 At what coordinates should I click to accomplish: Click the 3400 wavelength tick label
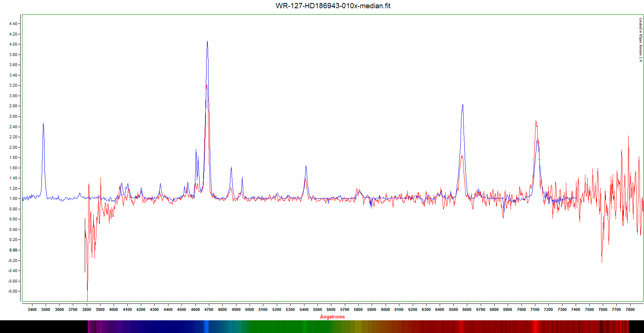(x=32, y=309)
